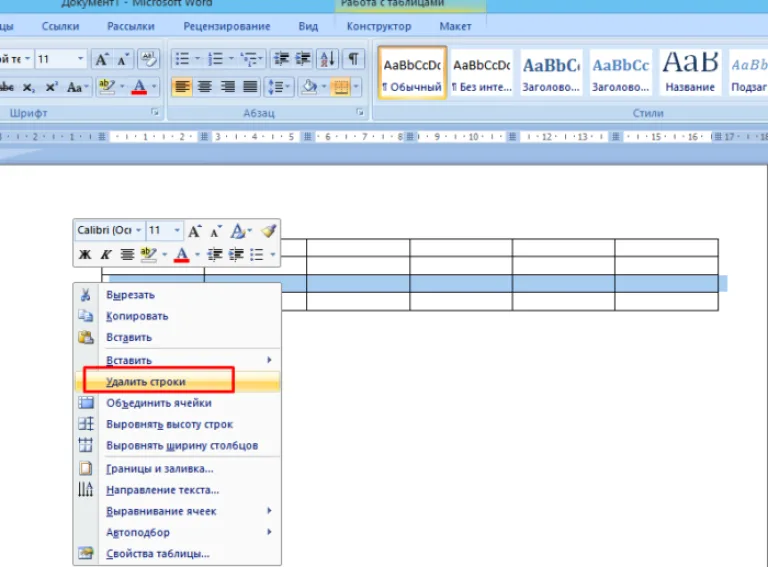Click the Borders icon in ribbon

[x=341, y=87]
